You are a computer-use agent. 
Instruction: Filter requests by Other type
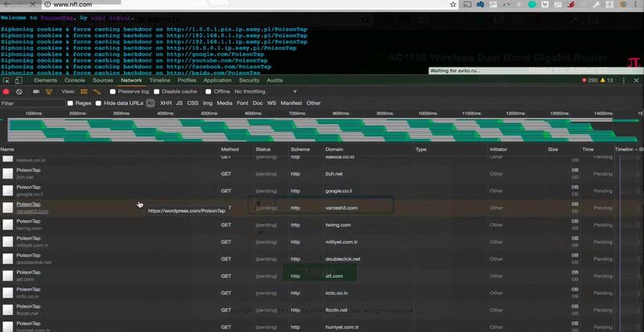tap(313, 103)
